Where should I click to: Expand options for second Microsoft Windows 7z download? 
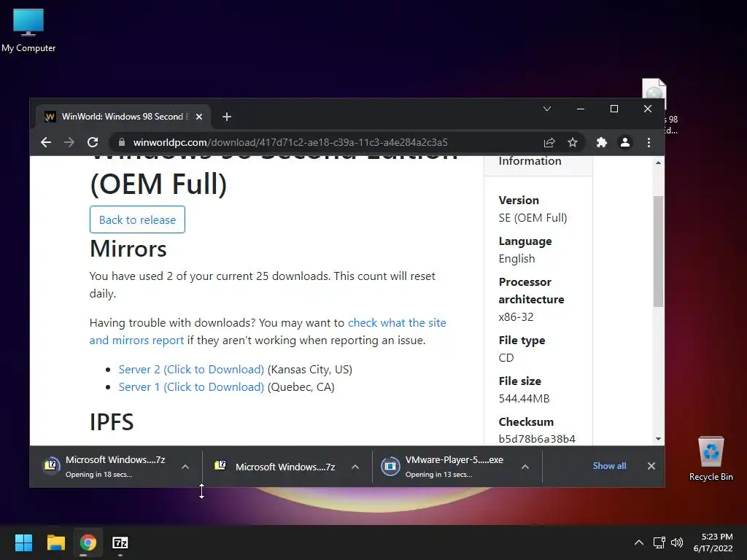355,467
